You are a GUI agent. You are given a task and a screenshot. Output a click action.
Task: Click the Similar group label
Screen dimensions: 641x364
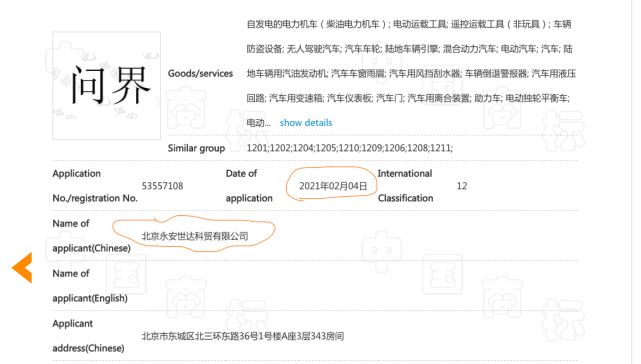[196, 148]
